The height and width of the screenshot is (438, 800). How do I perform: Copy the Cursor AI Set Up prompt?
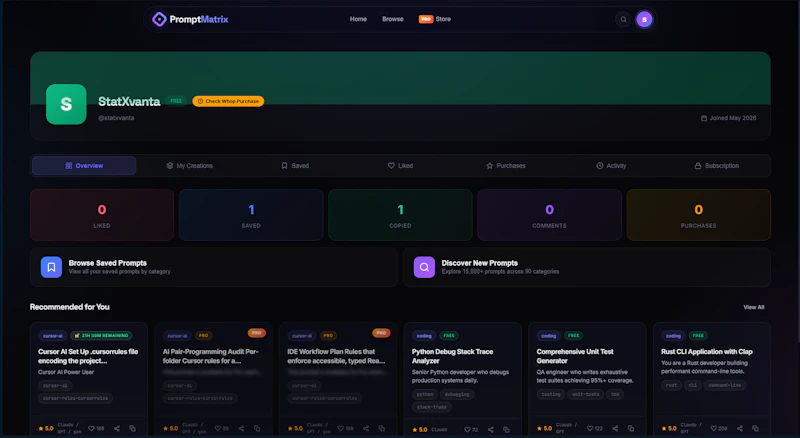[133, 428]
